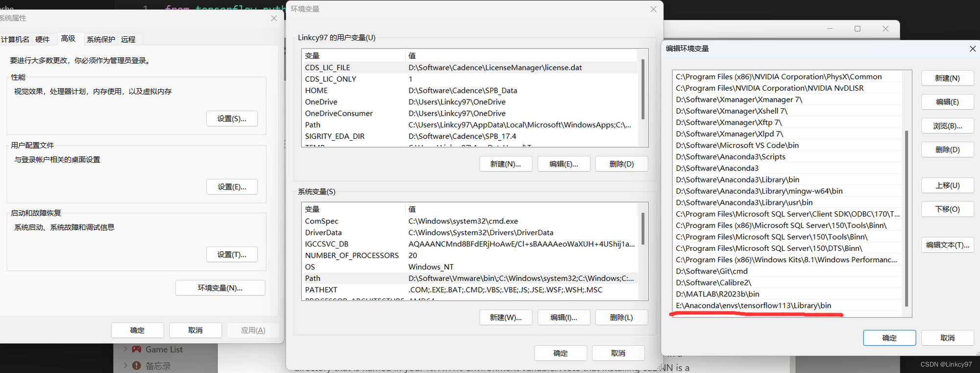Click 删除(D) for user variables
Image resolution: width=980 pixels, height=373 pixels.
pyautogui.click(x=622, y=164)
